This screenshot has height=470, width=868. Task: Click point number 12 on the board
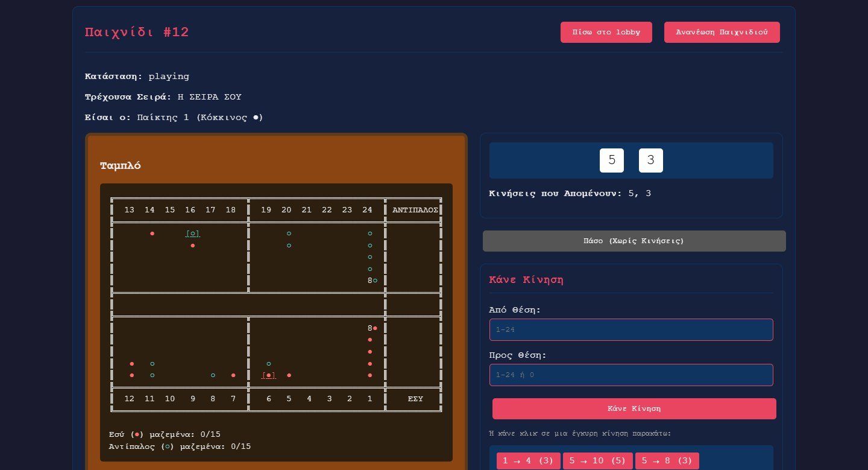[x=130, y=399]
